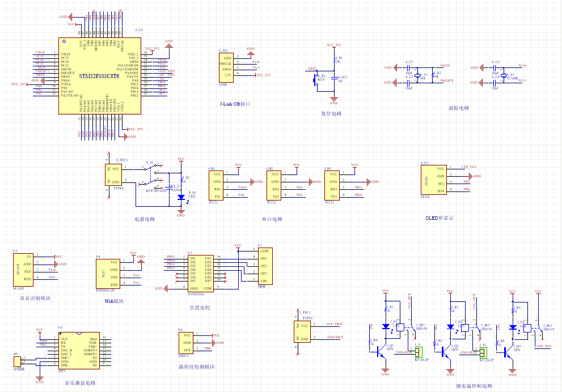Select the J_R1 1k resistor
Viewport: 562px width, 392px height.
pyautogui.click(x=386, y=309)
